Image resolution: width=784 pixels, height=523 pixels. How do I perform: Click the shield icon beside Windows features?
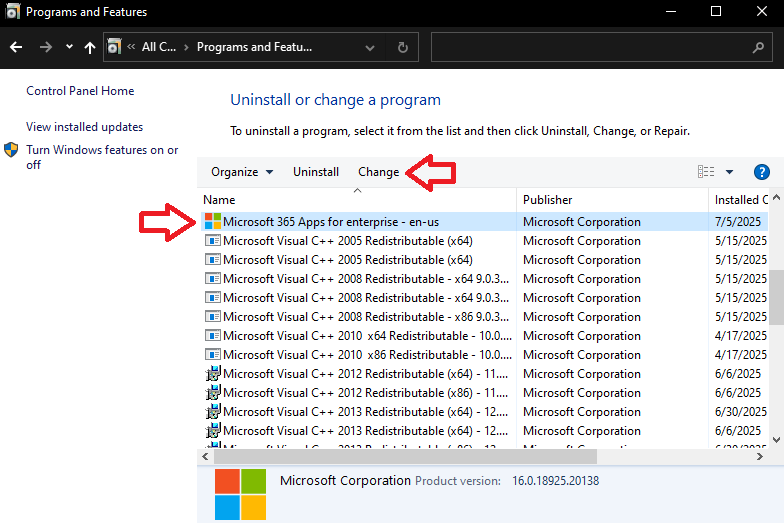pyautogui.click(x=11, y=150)
